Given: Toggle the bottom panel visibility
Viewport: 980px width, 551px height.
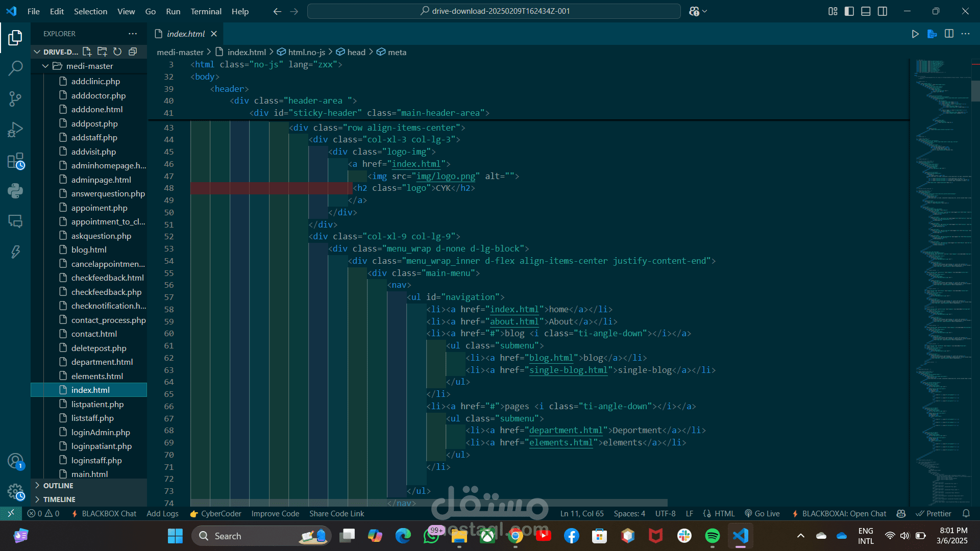Looking at the screenshot, I should tap(866, 11).
